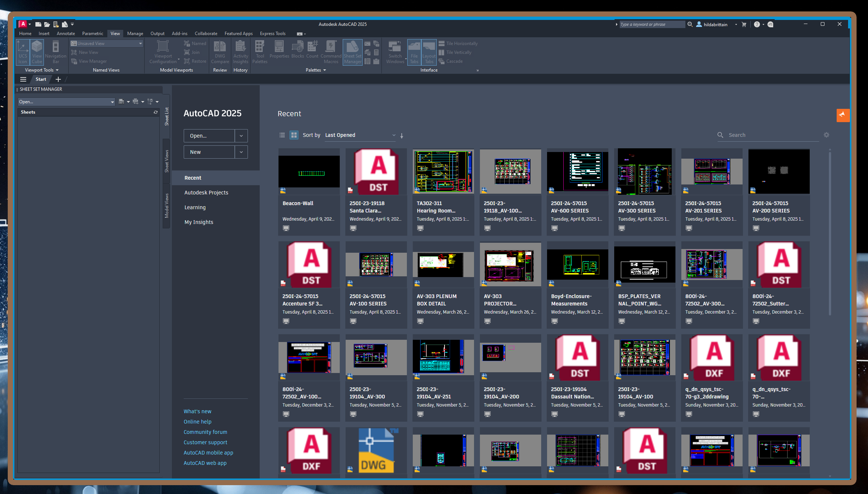Click the orange announcements megaphone icon
The height and width of the screenshot is (494, 868).
(843, 115)
